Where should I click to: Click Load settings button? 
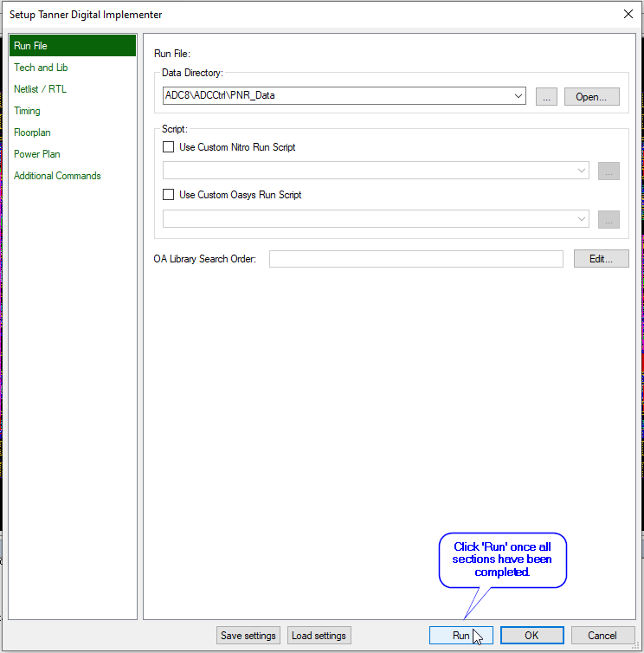(x=319, y=636)
